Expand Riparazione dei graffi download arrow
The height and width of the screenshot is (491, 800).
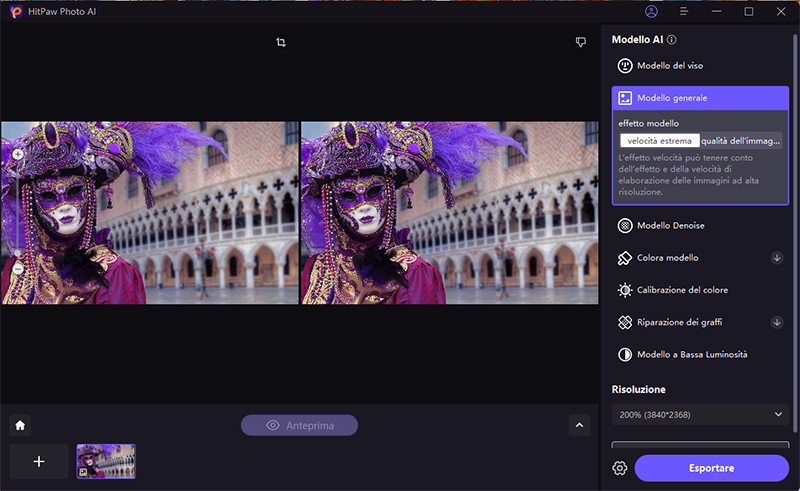coord(777,322)
